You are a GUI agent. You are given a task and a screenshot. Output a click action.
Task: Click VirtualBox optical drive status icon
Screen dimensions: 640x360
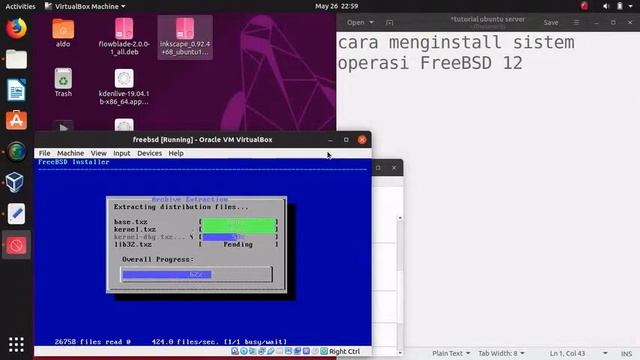coord(244,351)
